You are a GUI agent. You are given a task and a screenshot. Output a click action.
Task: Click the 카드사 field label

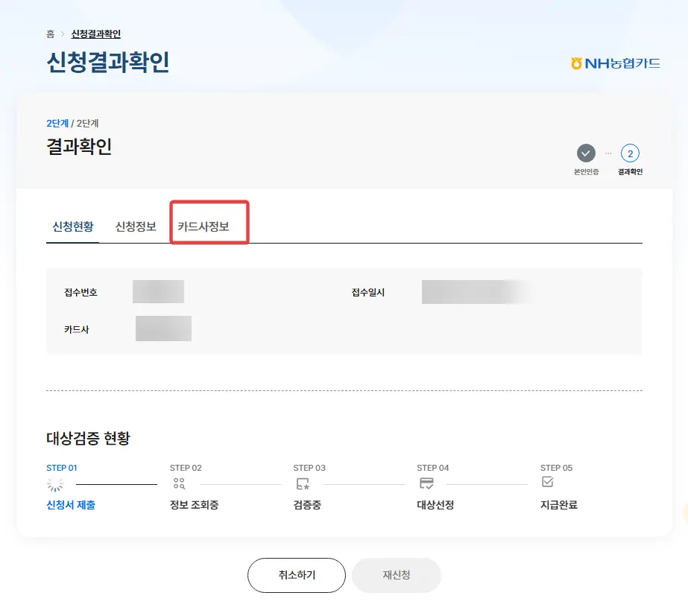click(x=76, y=329)
